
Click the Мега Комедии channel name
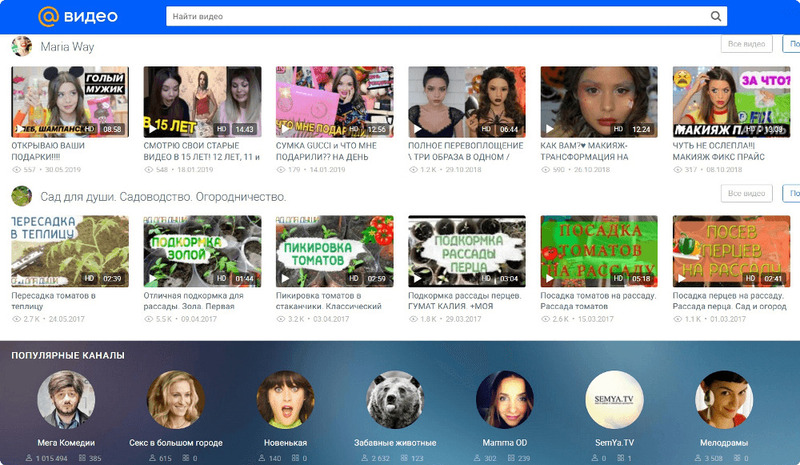tap(66, 443)
